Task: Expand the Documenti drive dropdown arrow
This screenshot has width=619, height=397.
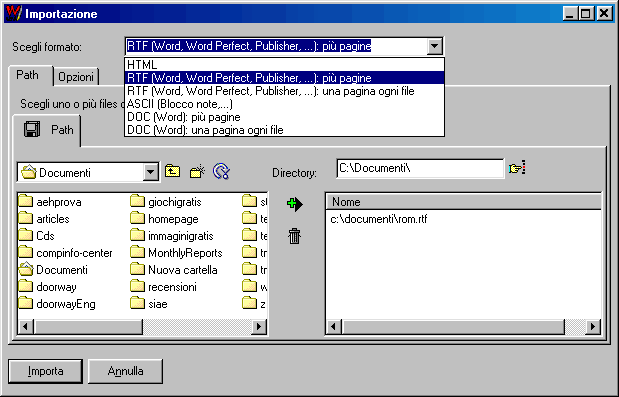Action: pos(150,172)
